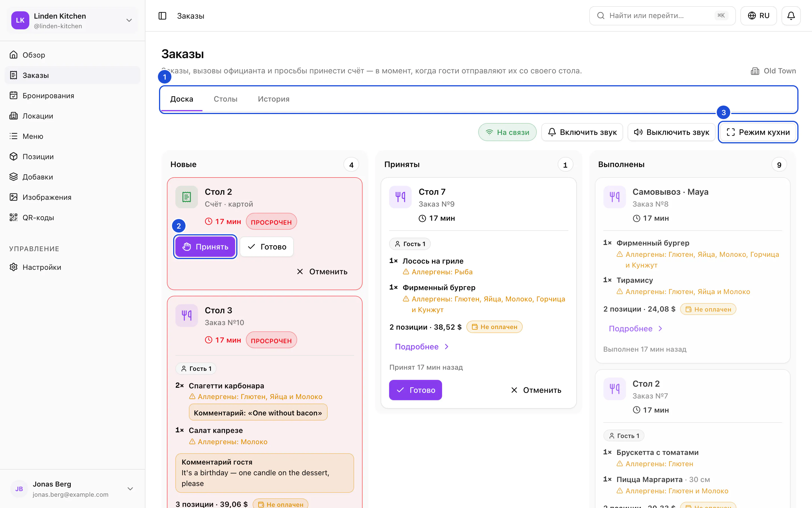The image size is (812, 508).
Task: Enter Режим кухни fullscreen mode
Action: (758, 132)
